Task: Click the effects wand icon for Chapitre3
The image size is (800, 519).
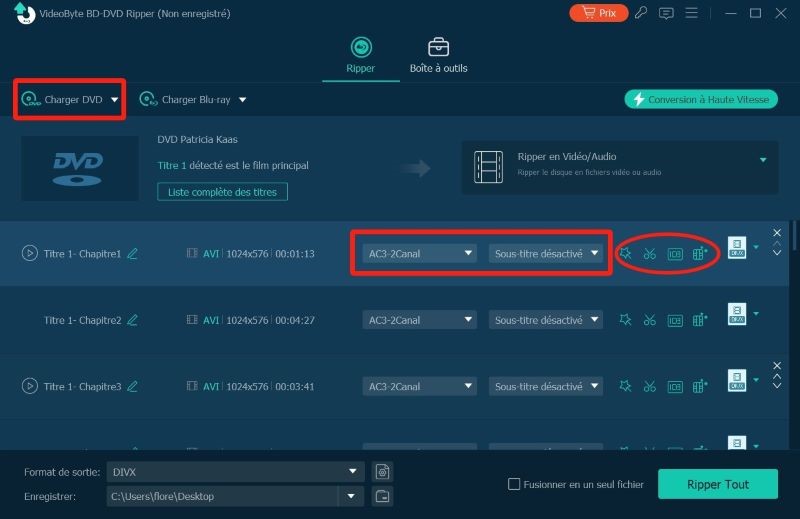Action: click(625, 386)
